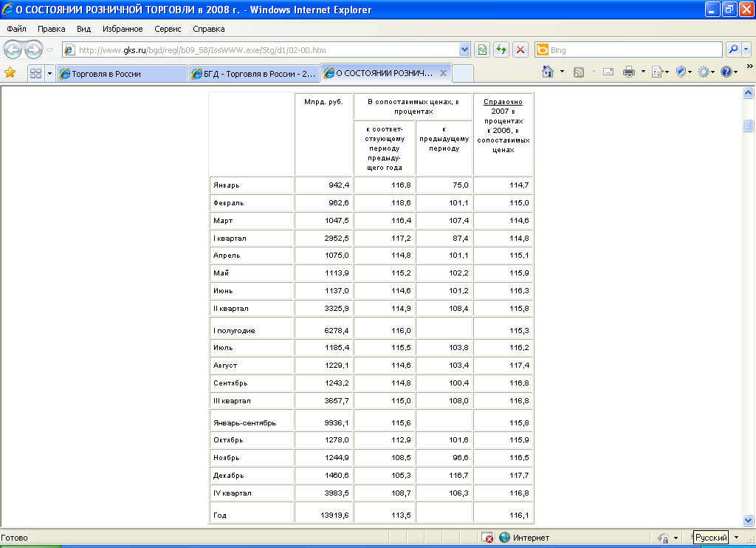Screen dimensions: 756x548
Task: Go to Home page icon
Action: click(547, 72)
